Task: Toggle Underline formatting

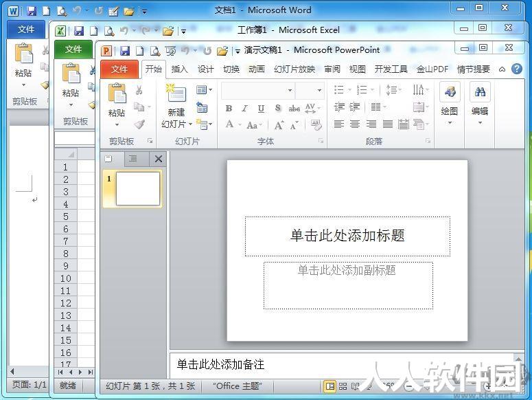Action: coord(261,109)
